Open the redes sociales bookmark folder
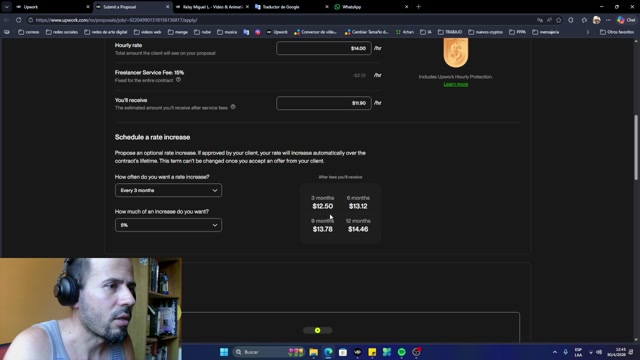The width and height of the screenshot is (640, 360). point(62,32)
